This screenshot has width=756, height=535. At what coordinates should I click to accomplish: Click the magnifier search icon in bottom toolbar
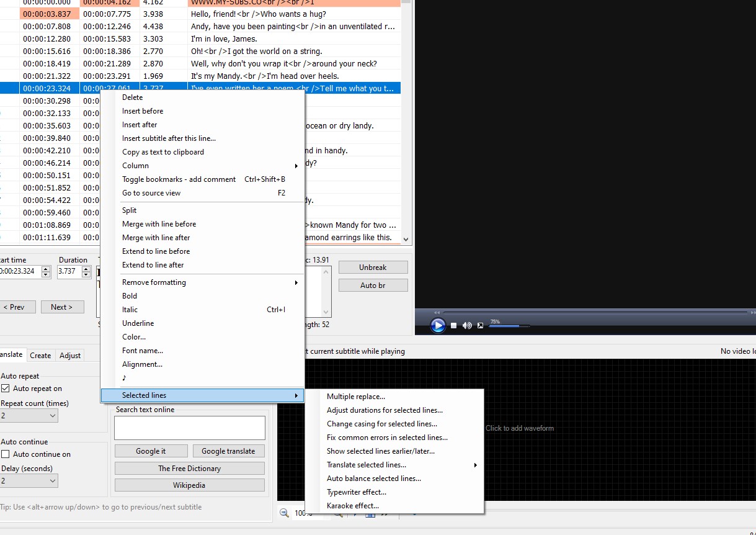[x=338, y=515]
